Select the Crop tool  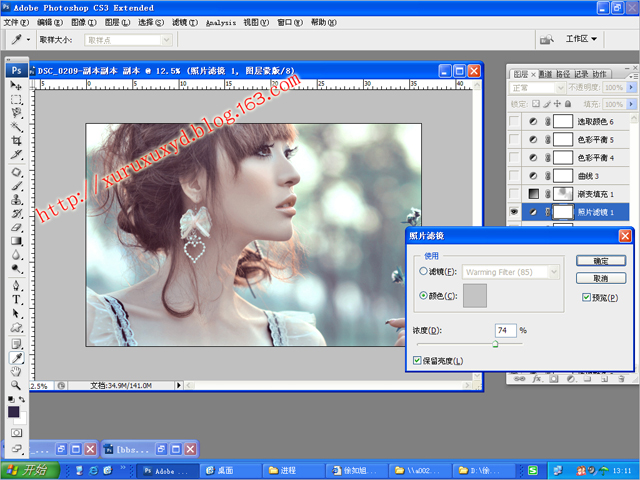pos(16,141)
